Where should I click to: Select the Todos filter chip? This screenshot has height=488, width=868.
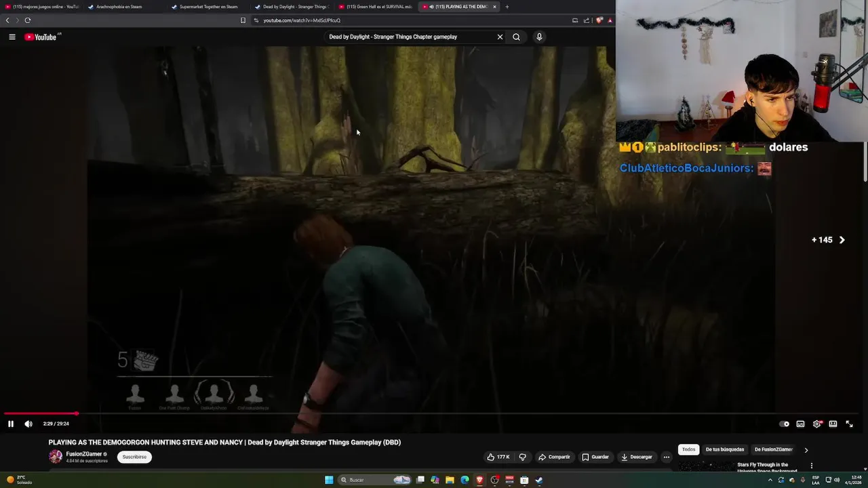pyautogui.click(x=688, y=449)
